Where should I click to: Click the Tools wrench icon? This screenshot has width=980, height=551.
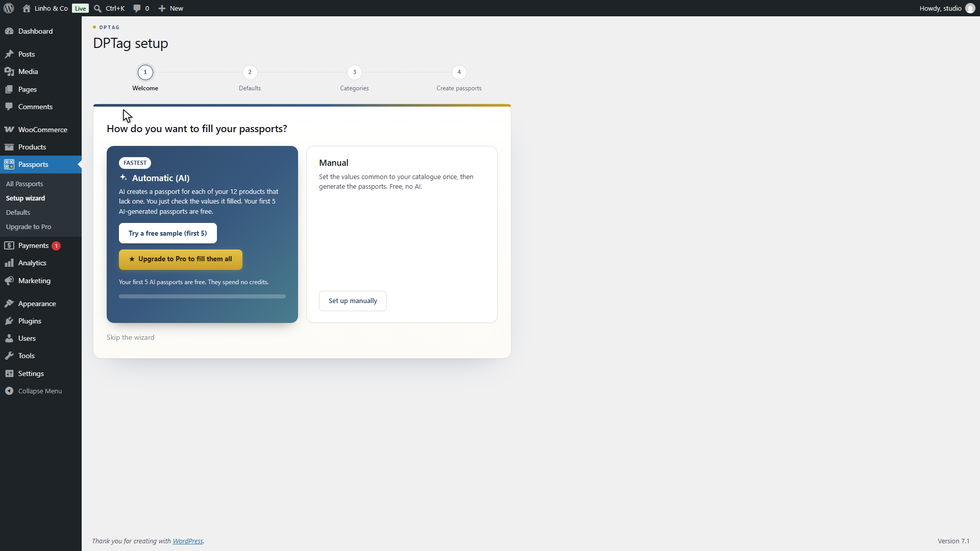[9, 356]
